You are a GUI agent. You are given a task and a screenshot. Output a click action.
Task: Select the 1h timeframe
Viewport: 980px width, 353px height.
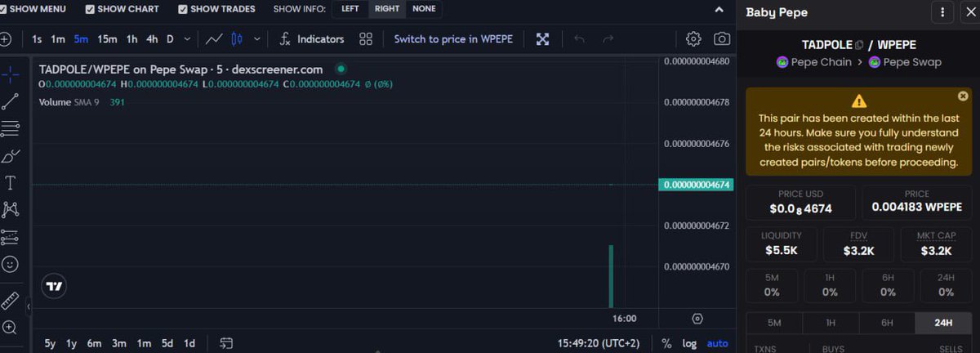pyautogui.click(x=131, y=39)
